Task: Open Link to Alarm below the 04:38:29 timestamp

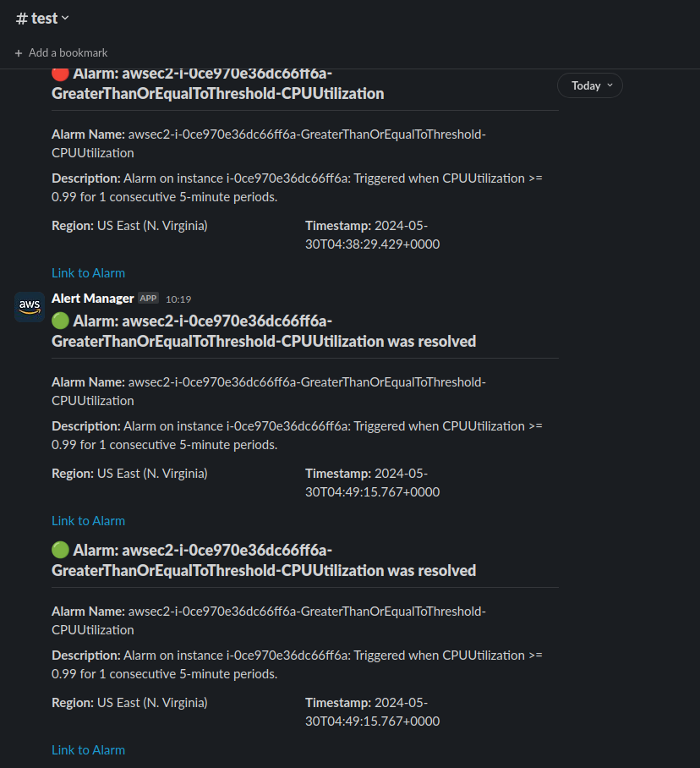Action: click(88, 273)
